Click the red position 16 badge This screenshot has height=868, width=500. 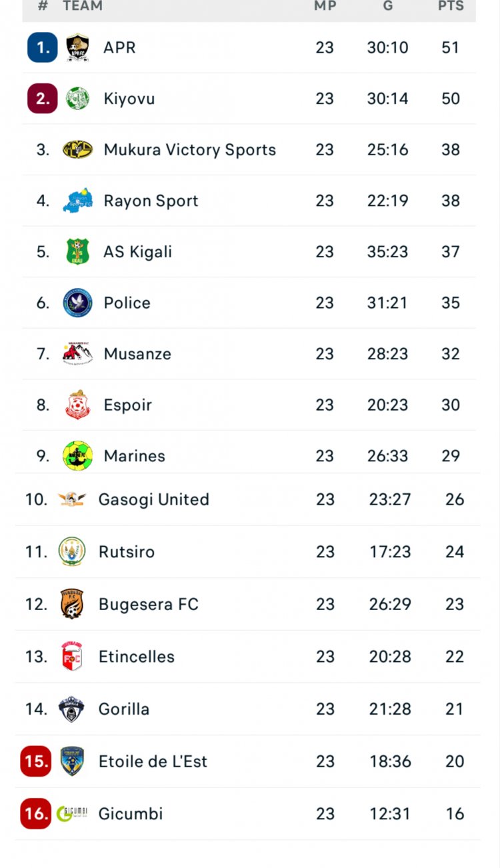click(x=36, y=813)
